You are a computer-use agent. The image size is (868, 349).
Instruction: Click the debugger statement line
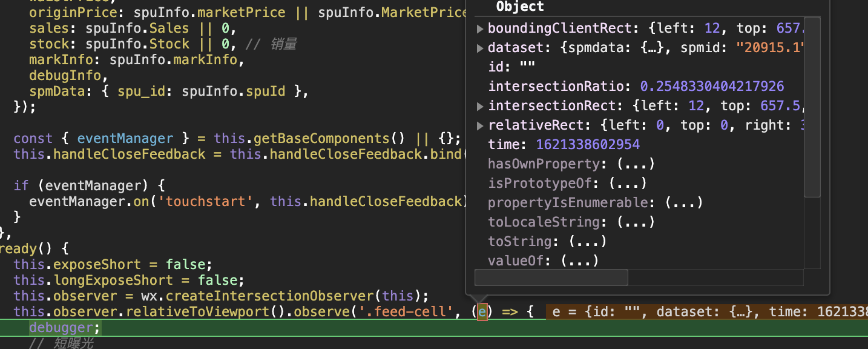click(x=65, y=328)
